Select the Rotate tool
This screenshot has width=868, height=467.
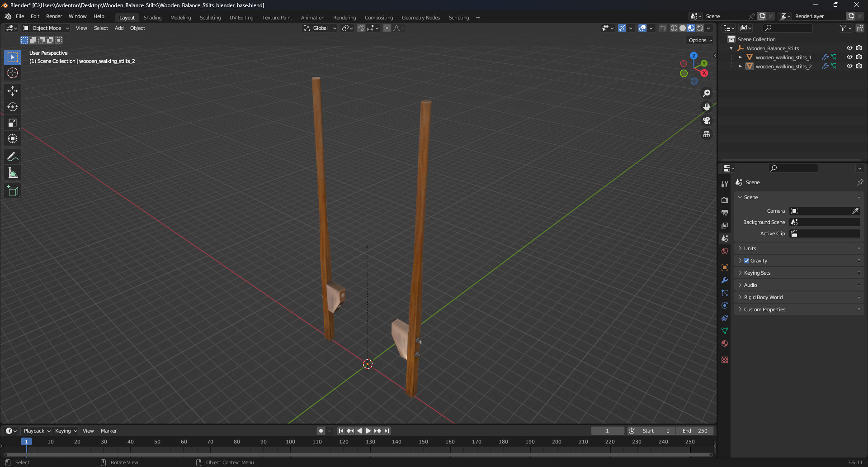[x=13, y=107]
